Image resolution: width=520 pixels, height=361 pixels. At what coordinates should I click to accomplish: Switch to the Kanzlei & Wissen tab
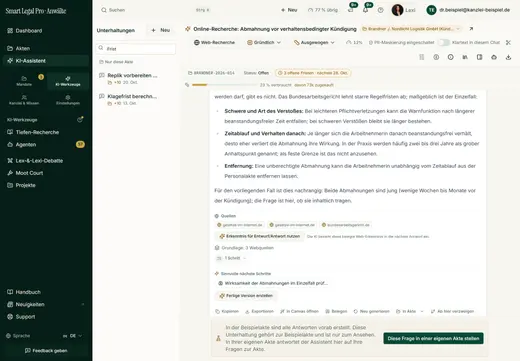pyautogui.click(x=24, y=100)
